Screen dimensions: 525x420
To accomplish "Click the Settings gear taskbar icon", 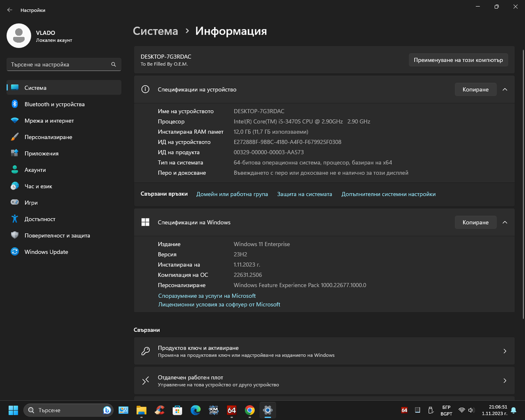I will tap(268, 410).
